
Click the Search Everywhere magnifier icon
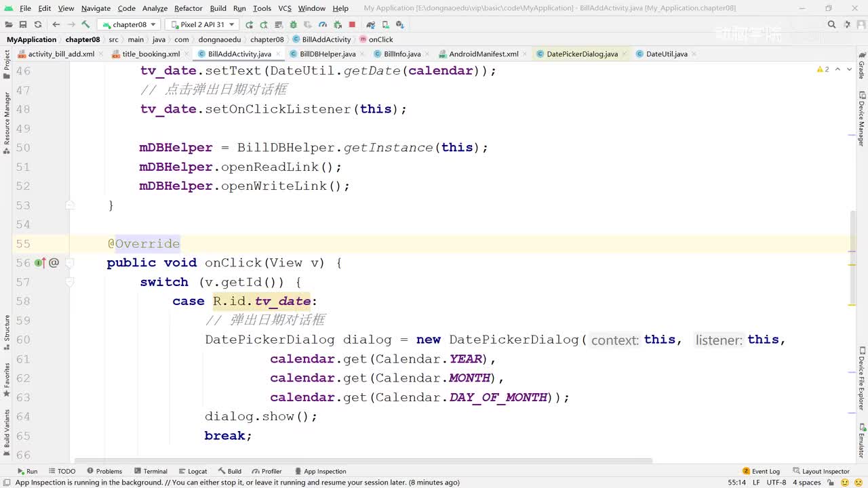(831, 24)
